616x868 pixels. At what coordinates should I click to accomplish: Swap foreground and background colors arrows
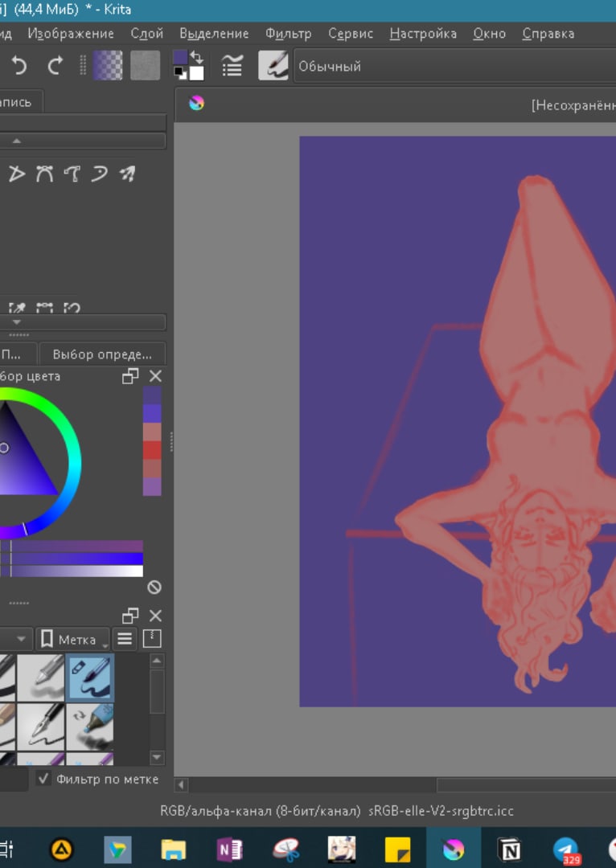(x=197, y=58)
